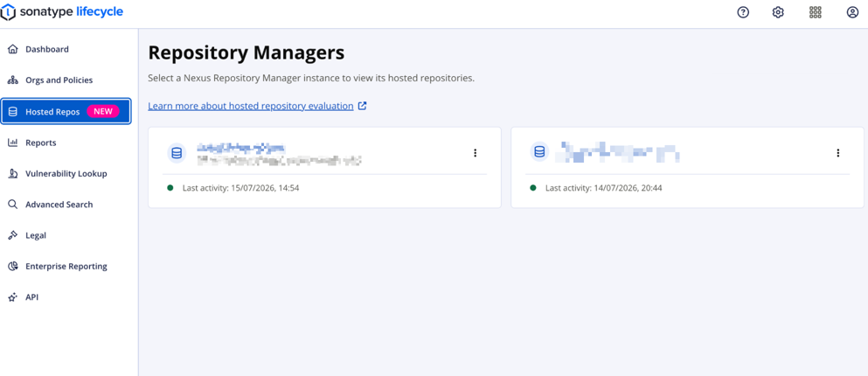Click 'Last activity: 14/07/2026, 20:44' text

pyautogui.click(x=603, y=188)
